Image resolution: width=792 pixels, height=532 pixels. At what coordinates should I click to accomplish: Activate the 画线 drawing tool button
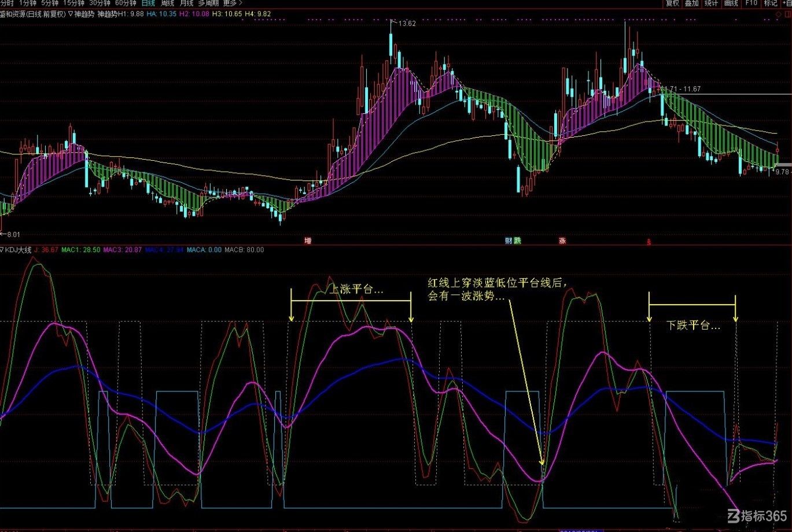tap(731, 3)
